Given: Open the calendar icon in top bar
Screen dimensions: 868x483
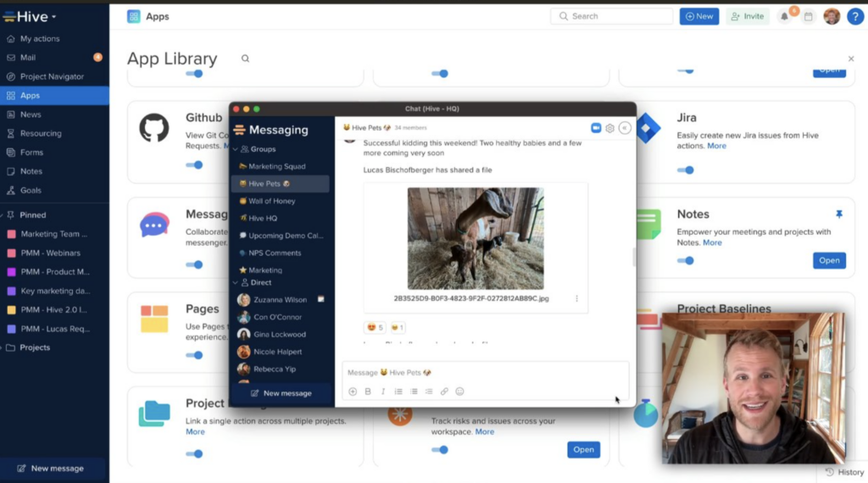Looking at the screenshot, I should (808, 17).
